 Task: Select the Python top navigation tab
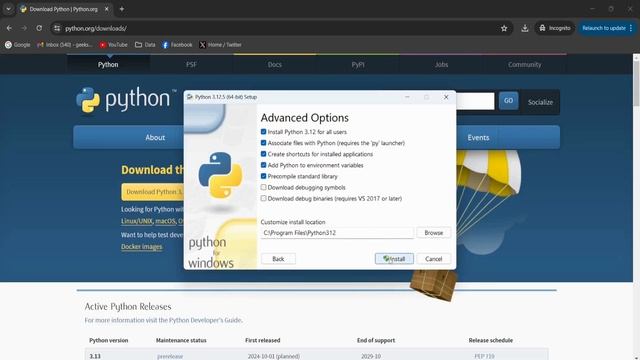click(x=108, y=64)
